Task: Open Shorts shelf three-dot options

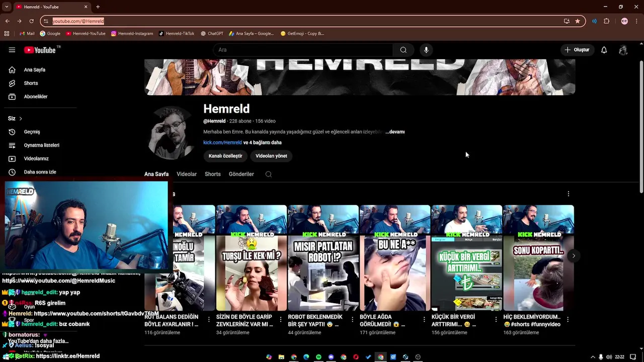Action: click(x=569, y=194)
